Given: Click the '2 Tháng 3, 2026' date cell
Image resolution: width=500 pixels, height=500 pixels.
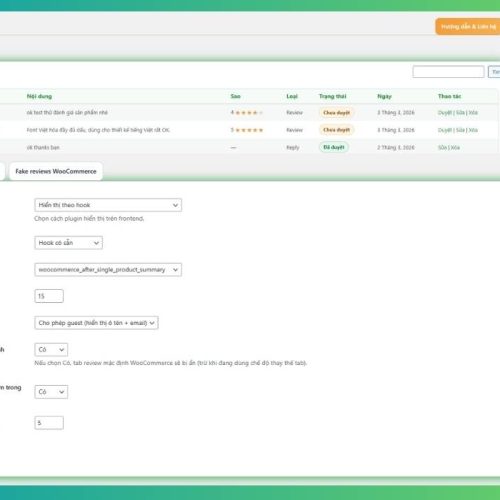Looking at the screenshot, I should tap(396, 147).
